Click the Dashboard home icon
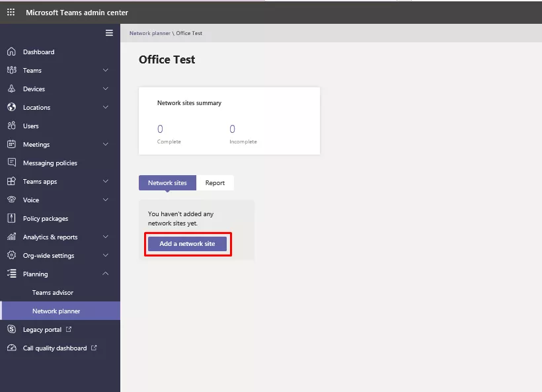The image size is (542, 392). [11, 52]
